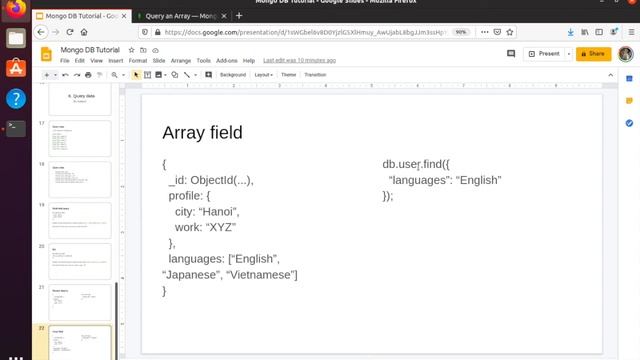Click the move-to-folder icon beside the title
Viewport: 640px width, 360px height.
(143, 50)
